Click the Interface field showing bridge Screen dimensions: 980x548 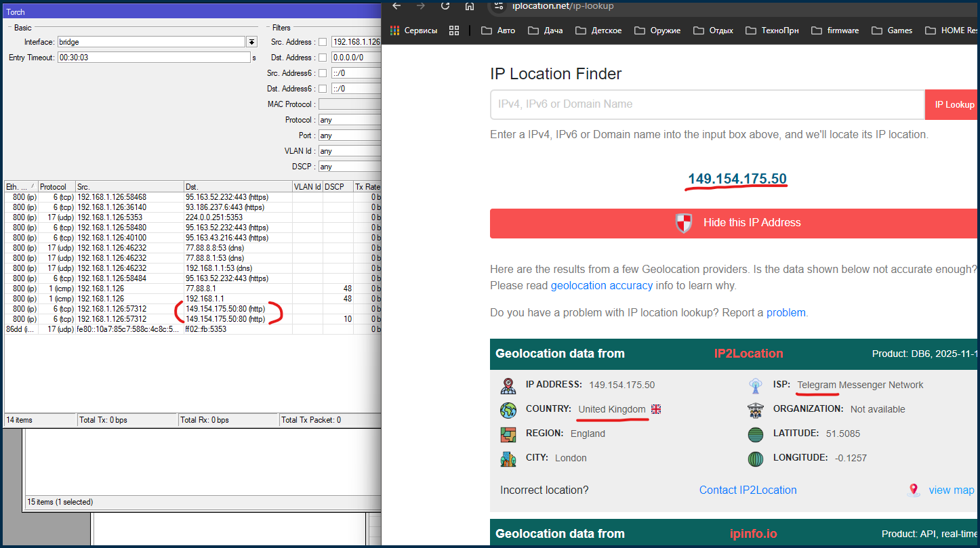[151, 42]
